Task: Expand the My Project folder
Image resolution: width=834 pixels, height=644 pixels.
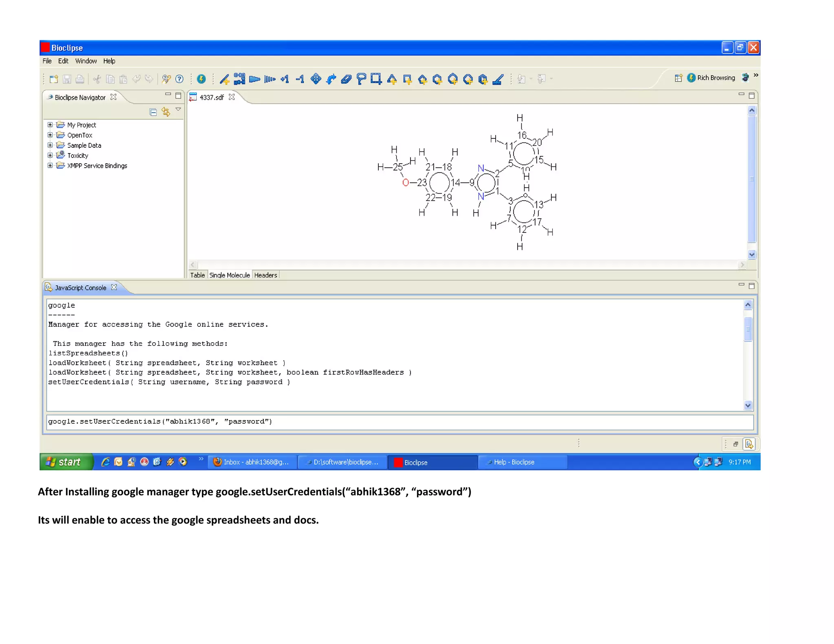Action: click(50, 125)
